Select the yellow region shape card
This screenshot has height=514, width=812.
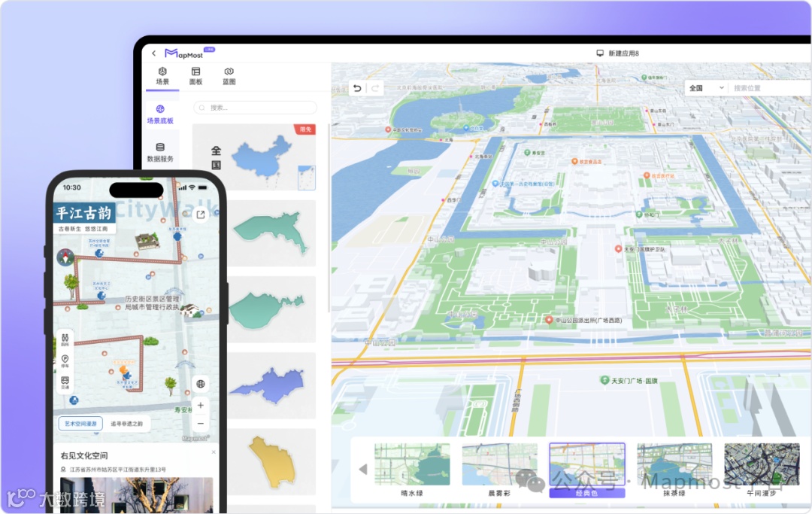point(271,462)
